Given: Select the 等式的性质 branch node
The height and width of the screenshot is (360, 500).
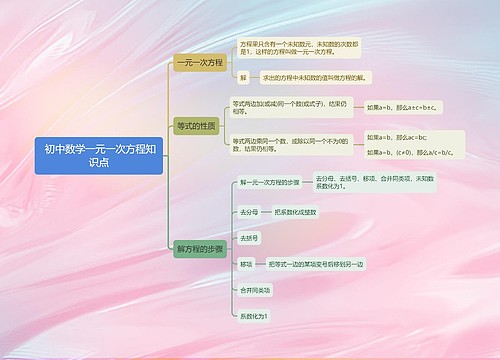Looking at the screenshot, I should pyautogui.click(x=196, y=126).
